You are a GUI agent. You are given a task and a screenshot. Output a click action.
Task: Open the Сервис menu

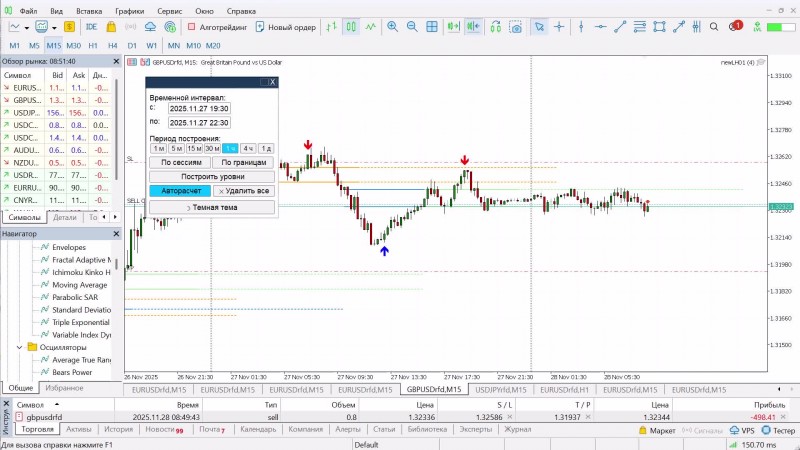[x=169, y=11]
